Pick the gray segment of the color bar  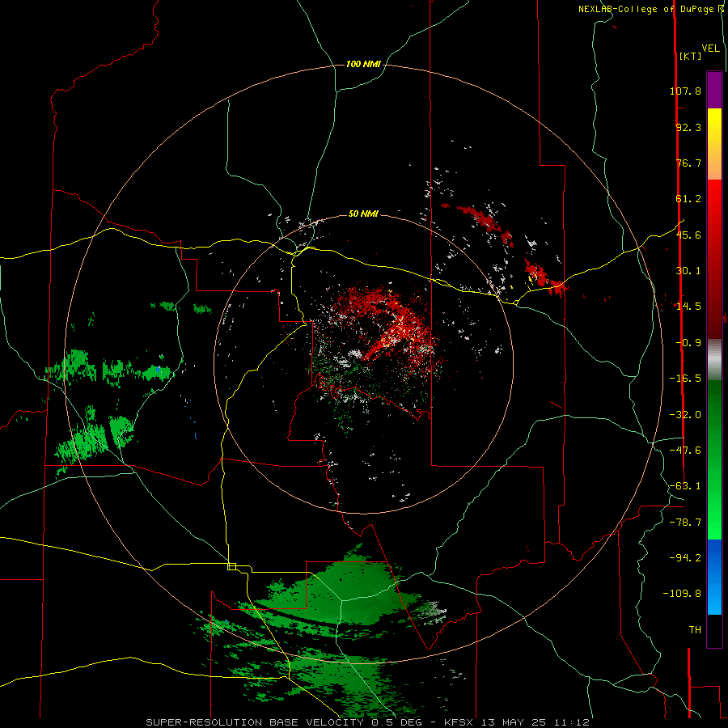pyautogui.click(x=714, y=359)
